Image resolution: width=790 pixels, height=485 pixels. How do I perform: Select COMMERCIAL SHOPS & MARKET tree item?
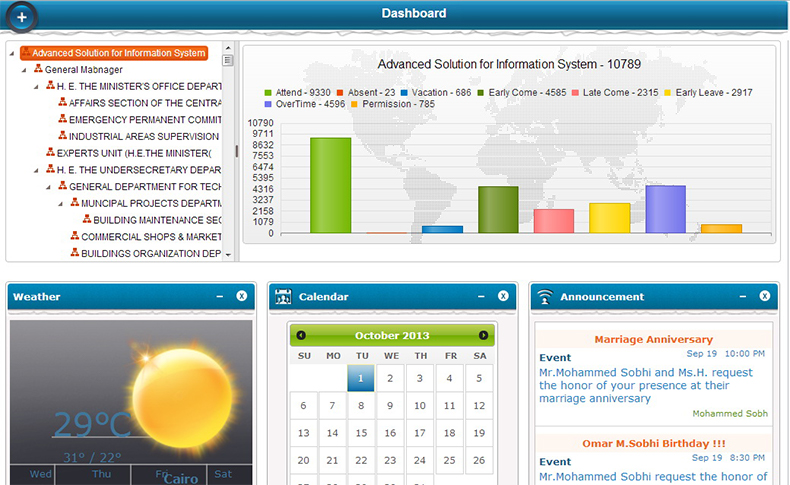pos(150,237)
